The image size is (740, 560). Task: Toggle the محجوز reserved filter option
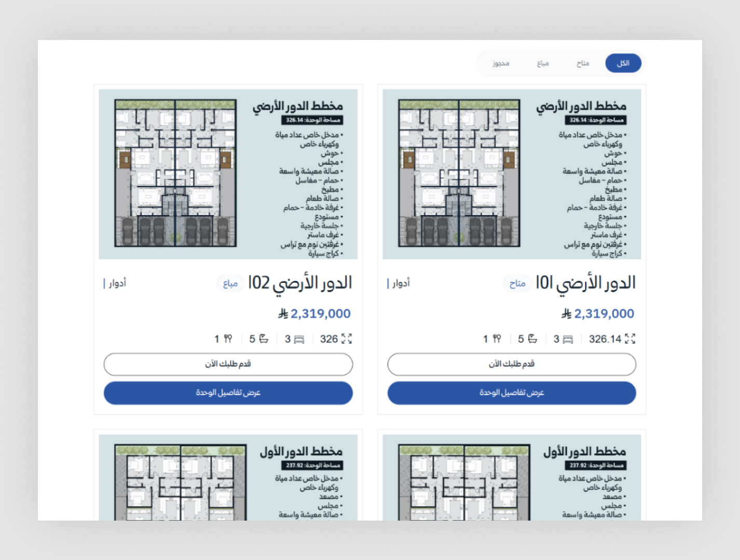pos(499,63)
